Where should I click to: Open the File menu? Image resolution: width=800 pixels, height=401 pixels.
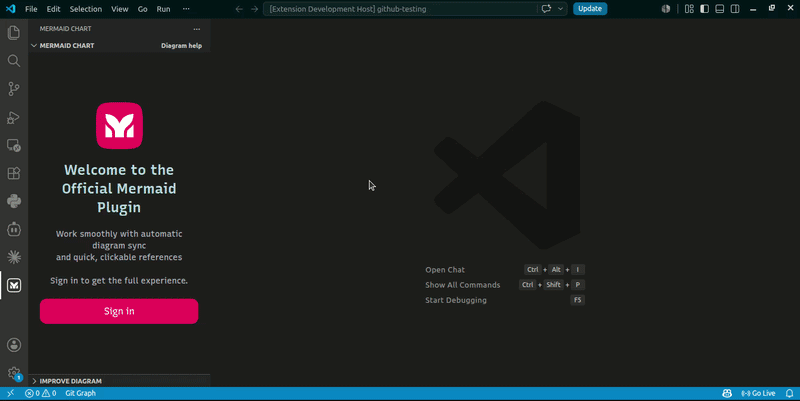coord(31,9)
